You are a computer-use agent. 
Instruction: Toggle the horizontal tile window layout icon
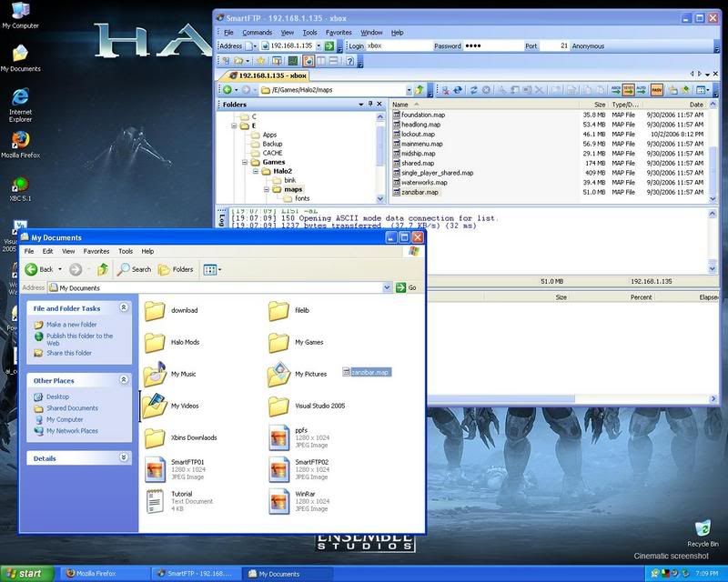[x=333, y=61]
